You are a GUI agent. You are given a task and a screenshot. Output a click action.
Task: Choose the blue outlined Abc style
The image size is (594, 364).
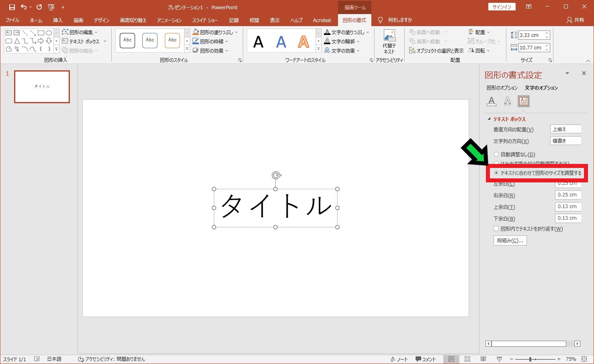click(150, 40)
